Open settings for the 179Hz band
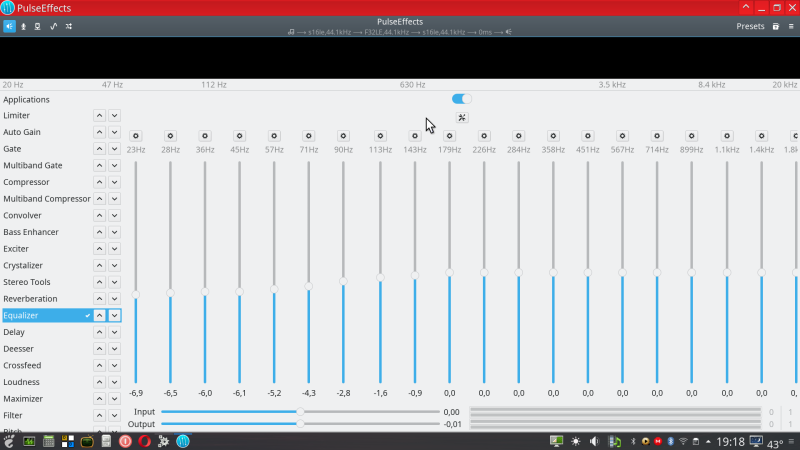Screen dimensions: 800x450 [x=449, y=136]
